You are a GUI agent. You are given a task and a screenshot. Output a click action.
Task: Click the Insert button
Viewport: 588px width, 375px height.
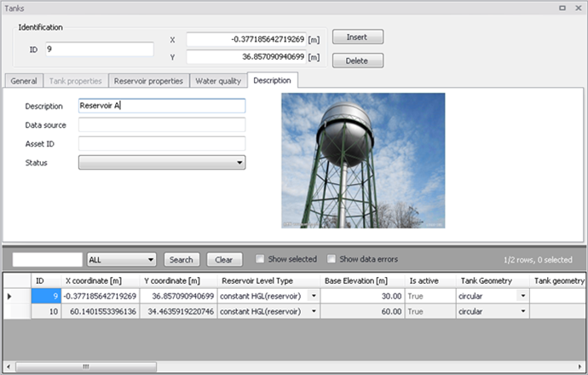click(358, 37)
